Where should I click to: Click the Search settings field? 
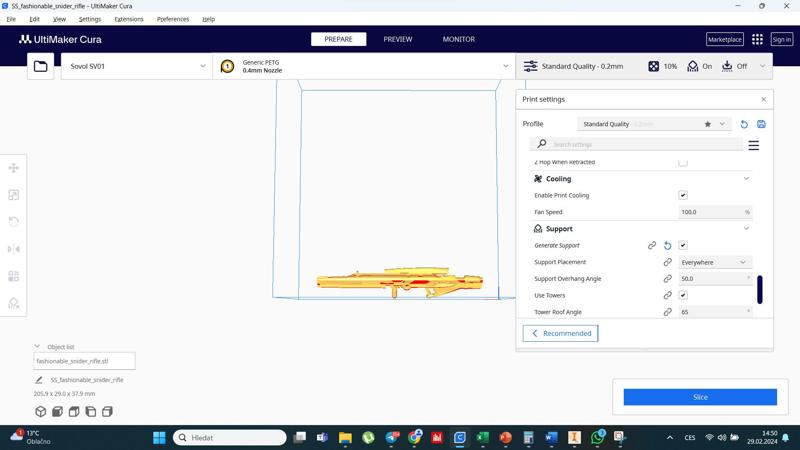point(636,144)
